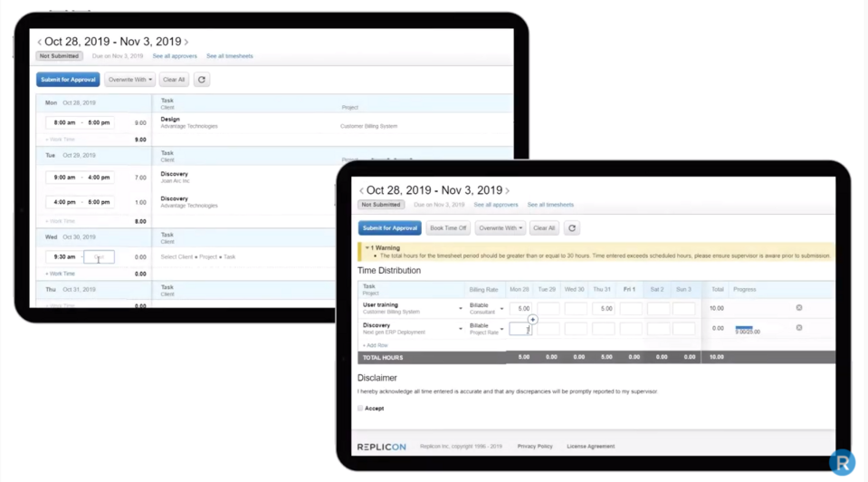
Task: Open the Privacy Policy footer link
Action: (x=535, y=447)
